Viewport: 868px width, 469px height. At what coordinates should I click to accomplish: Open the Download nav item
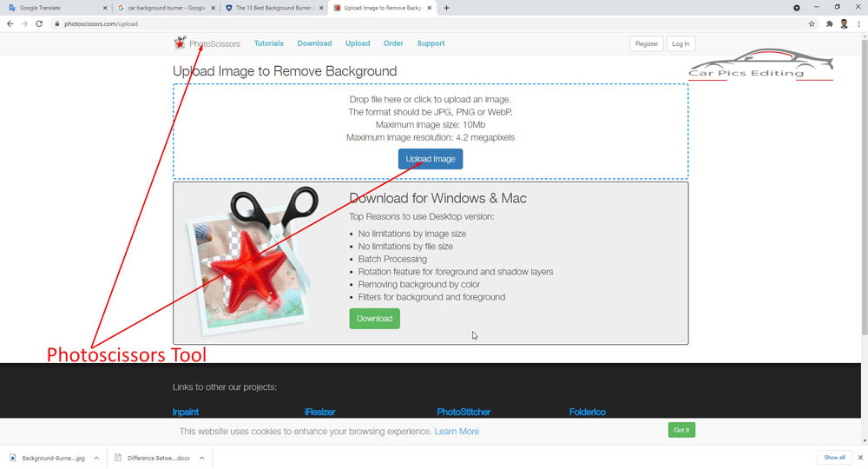coord(314,43)
